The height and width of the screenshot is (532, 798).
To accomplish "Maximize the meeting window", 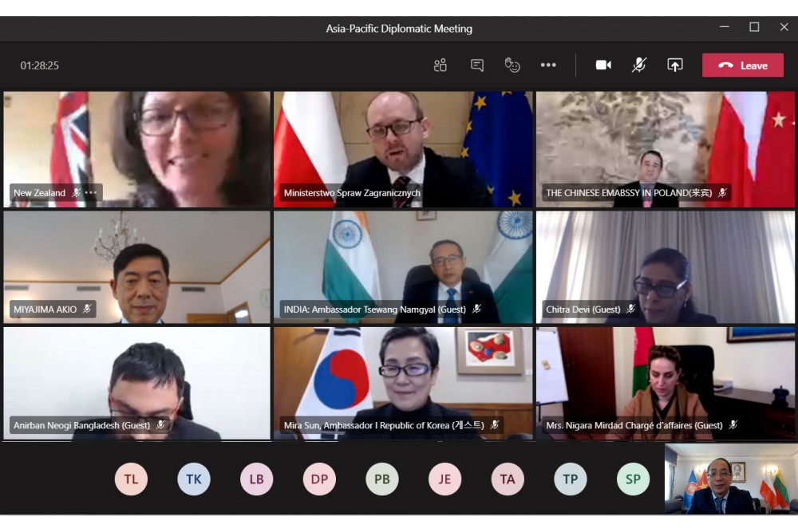I will pos(754,27).
